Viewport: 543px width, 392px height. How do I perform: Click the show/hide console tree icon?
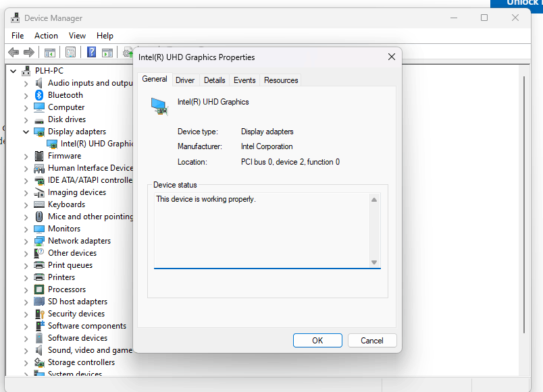click(49, 53)
